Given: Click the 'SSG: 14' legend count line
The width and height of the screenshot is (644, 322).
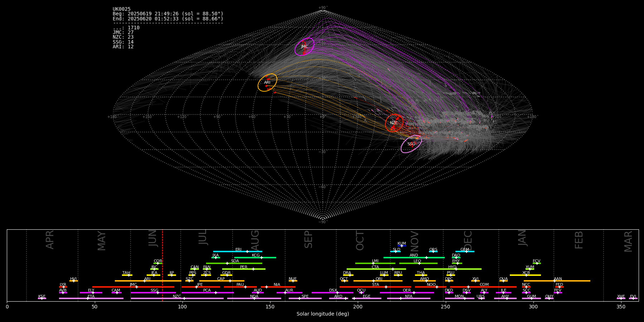Looking at the screenshot, I should point(123,42).
